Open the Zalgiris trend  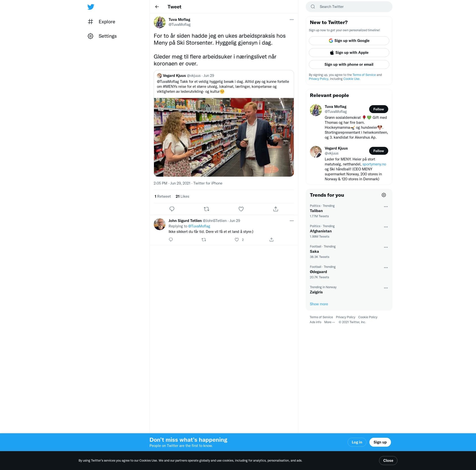(349, 290)
